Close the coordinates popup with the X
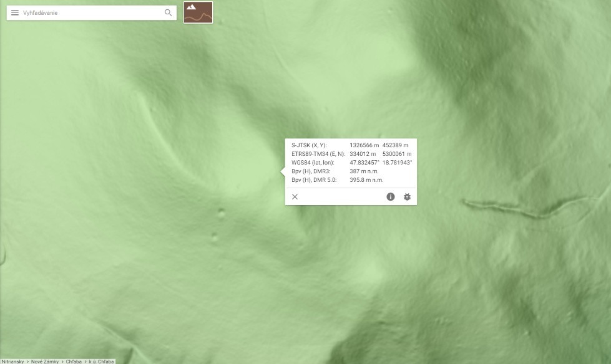 click(295, 197)
